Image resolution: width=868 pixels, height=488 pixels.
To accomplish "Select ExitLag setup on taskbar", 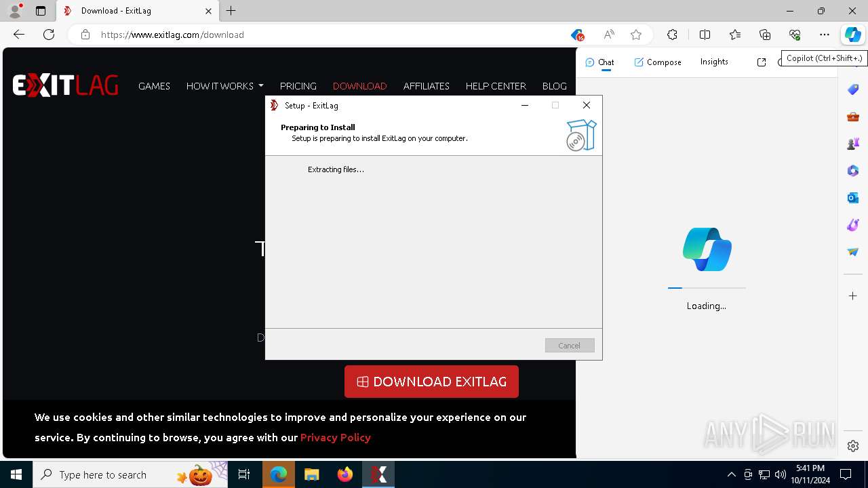I will point(378,474).
